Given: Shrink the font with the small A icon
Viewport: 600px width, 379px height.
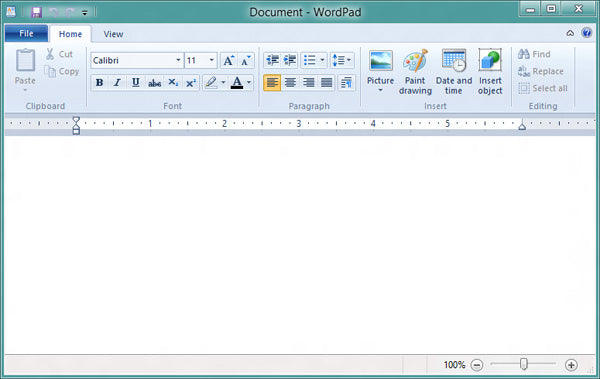Looking at the screenshot, I should coord(246,60).
